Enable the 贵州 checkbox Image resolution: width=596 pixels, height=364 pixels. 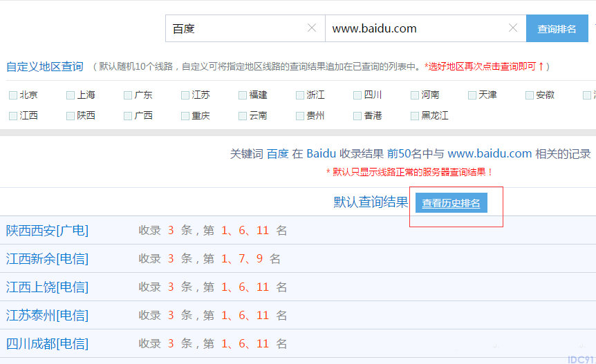point(300,116)
